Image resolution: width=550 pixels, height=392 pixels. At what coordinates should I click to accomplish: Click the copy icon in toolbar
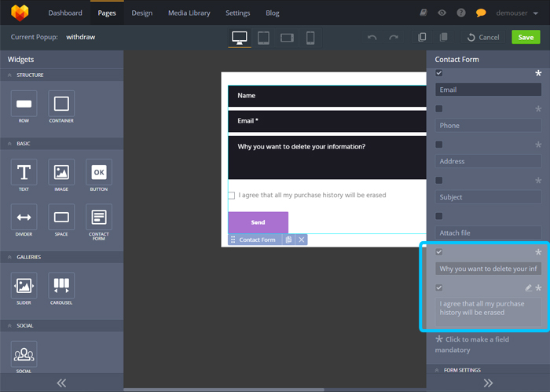tap(422, 37)
